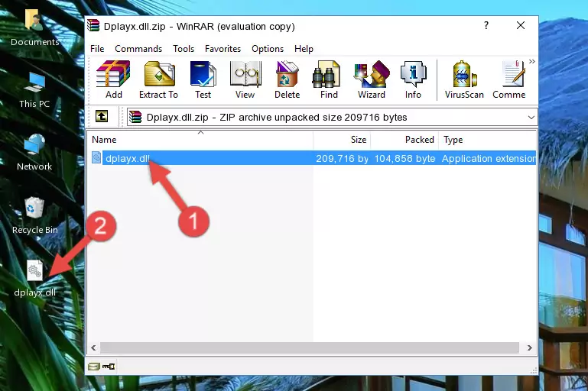Open the Find tool
Screen dimensions: 588x391
[329, 79]
